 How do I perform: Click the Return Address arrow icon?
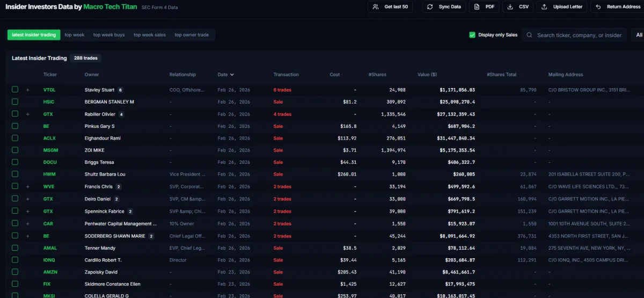coord(598,7)
